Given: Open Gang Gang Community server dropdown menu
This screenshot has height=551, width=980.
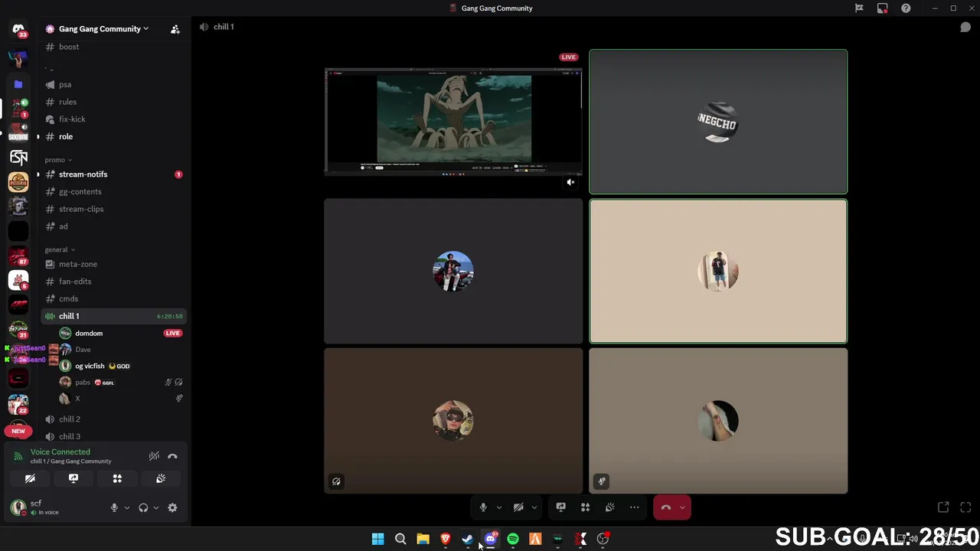Looking at the screenshot, I should pyautogui.click(x=103, y=29).
